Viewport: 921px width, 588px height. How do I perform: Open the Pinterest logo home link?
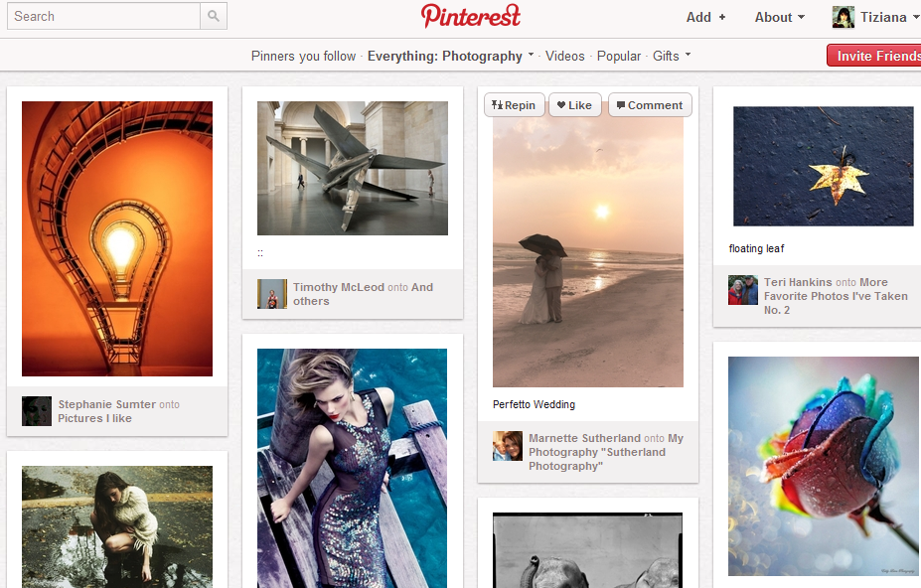[x=471, y=16]
